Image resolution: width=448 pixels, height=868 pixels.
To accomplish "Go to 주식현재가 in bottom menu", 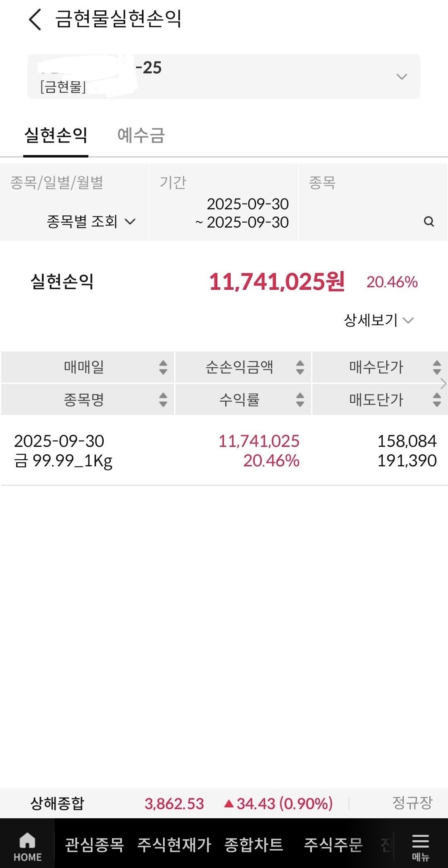I will [174, 845].
